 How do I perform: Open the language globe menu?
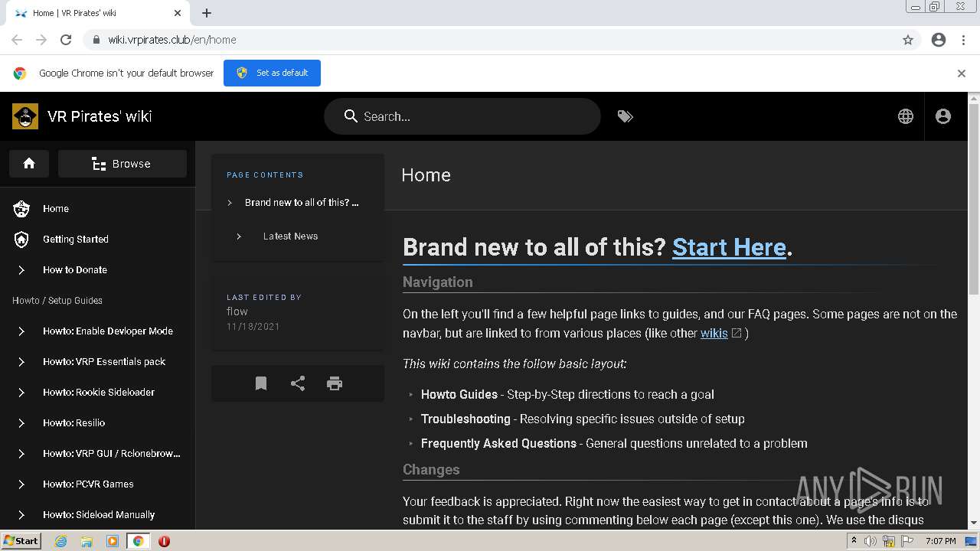[x=906, y=116]
